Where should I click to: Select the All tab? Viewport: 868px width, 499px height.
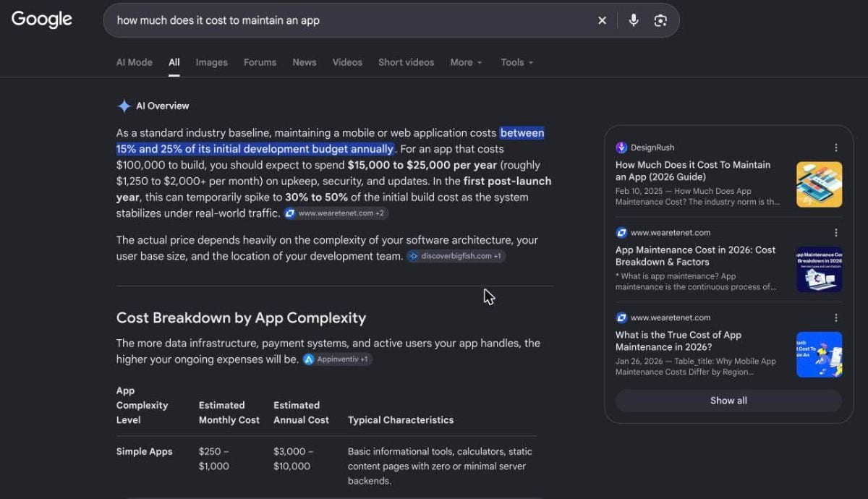pos(174,62)
